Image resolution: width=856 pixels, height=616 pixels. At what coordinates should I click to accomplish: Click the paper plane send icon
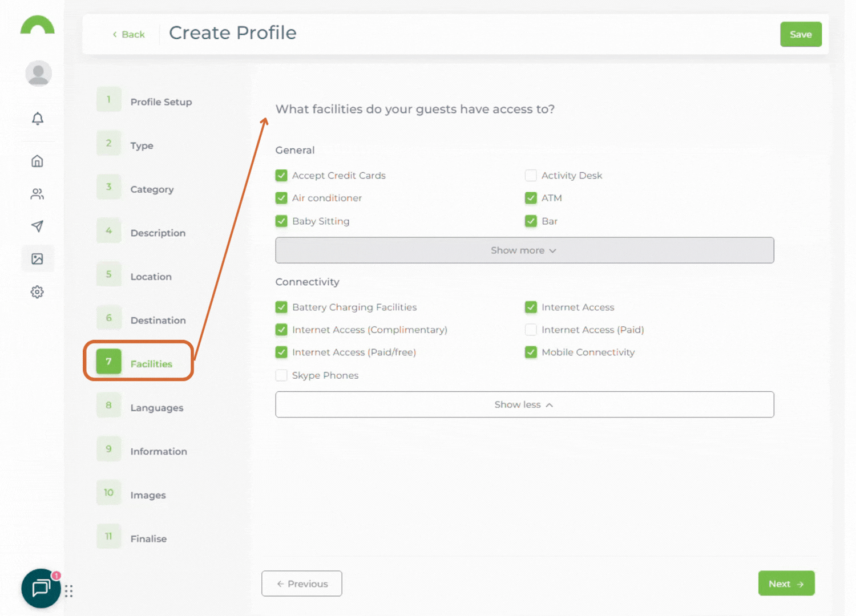[x=38, y=226]
